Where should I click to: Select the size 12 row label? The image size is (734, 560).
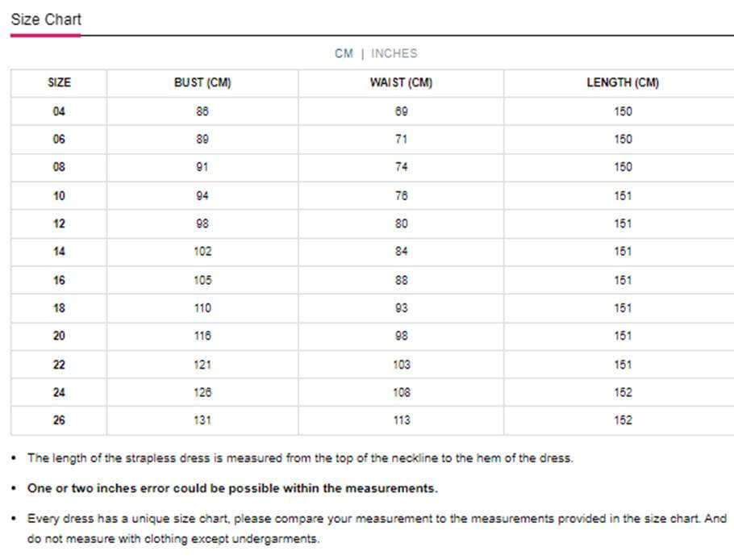(x=59, y=224)
